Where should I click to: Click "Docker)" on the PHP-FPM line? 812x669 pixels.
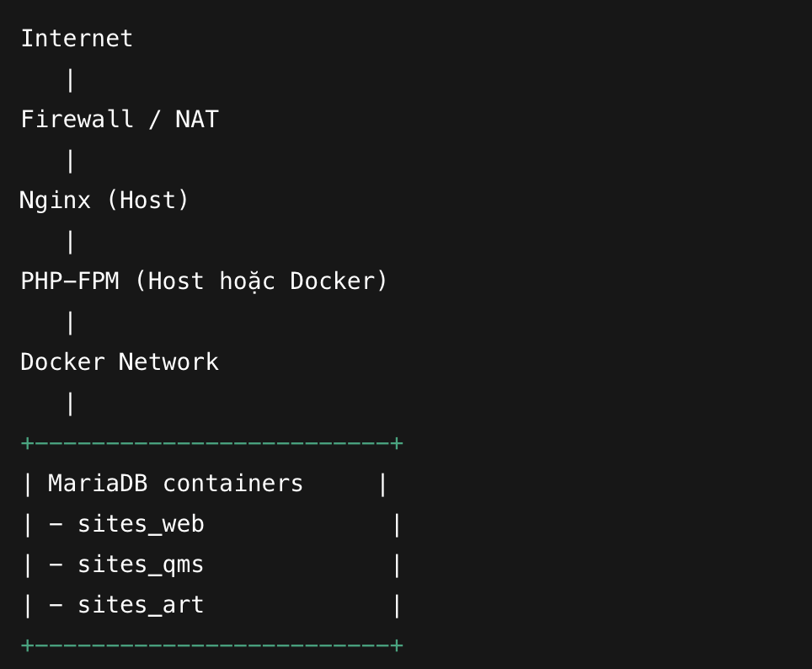click(x=339, y=281)
